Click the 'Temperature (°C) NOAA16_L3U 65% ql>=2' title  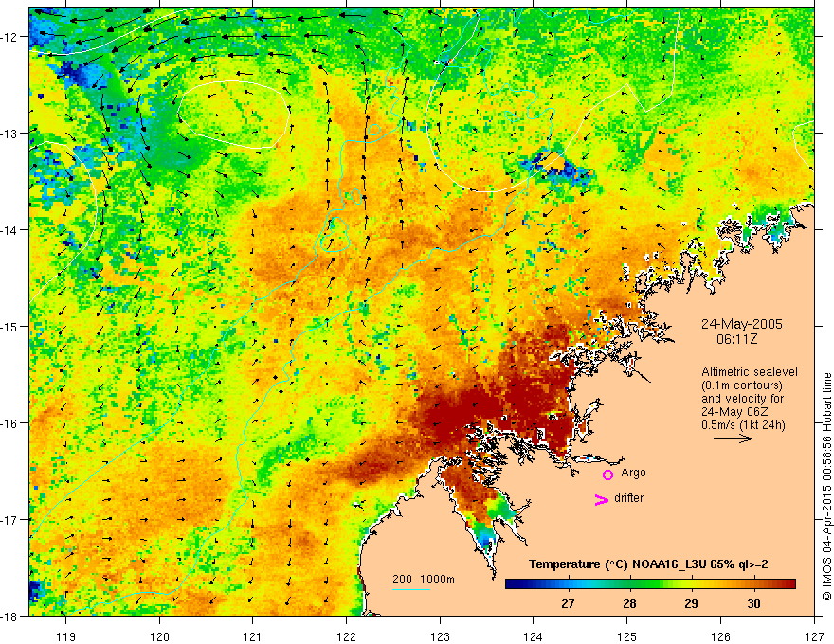[x=648, y=564]
